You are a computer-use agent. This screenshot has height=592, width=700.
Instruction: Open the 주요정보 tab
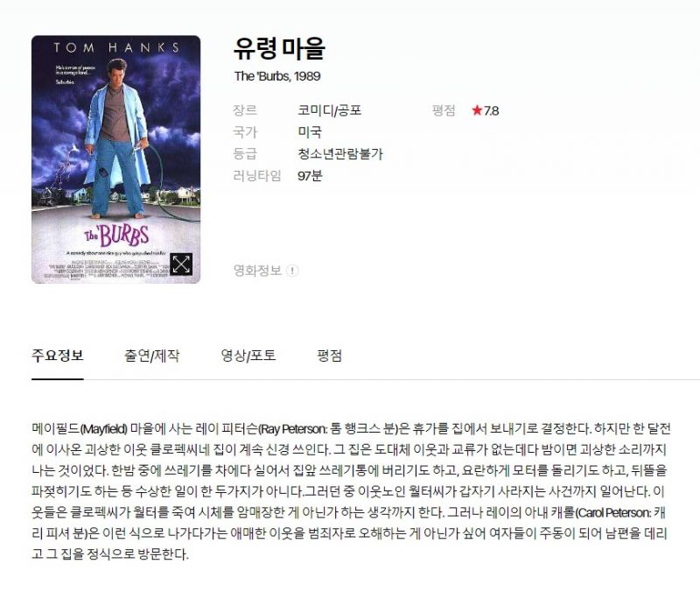(x=58, y=356)
